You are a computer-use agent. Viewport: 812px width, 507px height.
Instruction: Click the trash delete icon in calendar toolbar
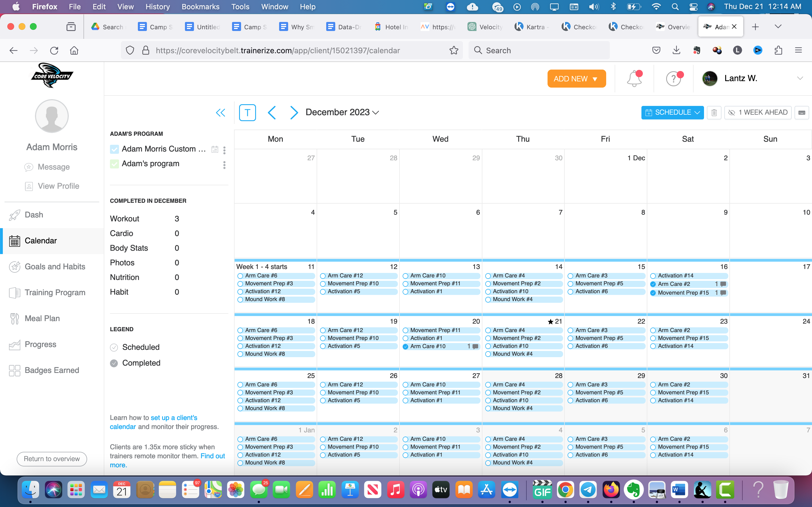714,113
